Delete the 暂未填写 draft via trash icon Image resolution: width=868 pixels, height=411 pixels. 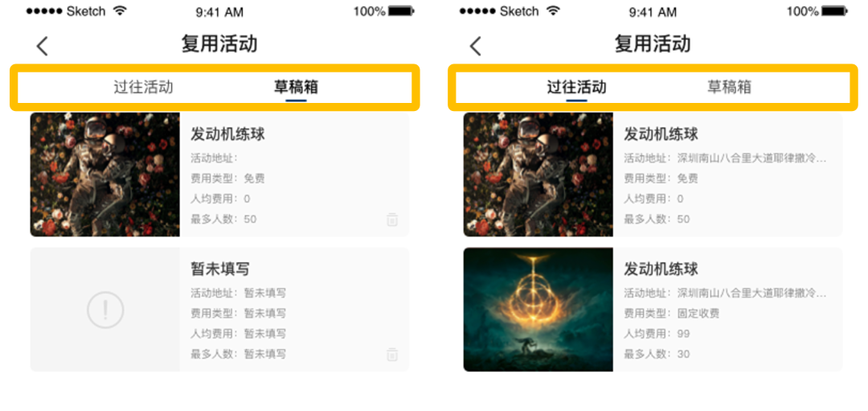[392, 355]
